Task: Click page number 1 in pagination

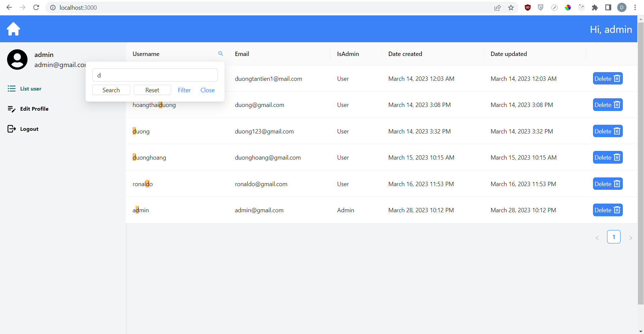Action: [x=614, y=237]
